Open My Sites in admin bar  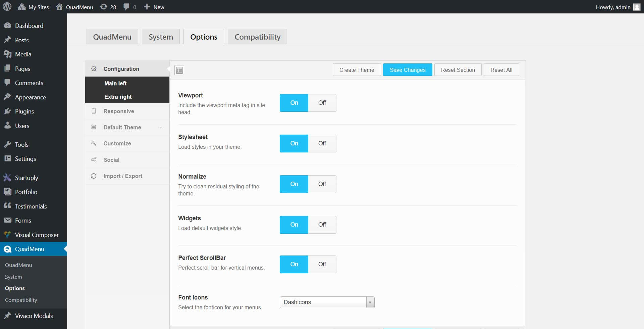point(33,7)
